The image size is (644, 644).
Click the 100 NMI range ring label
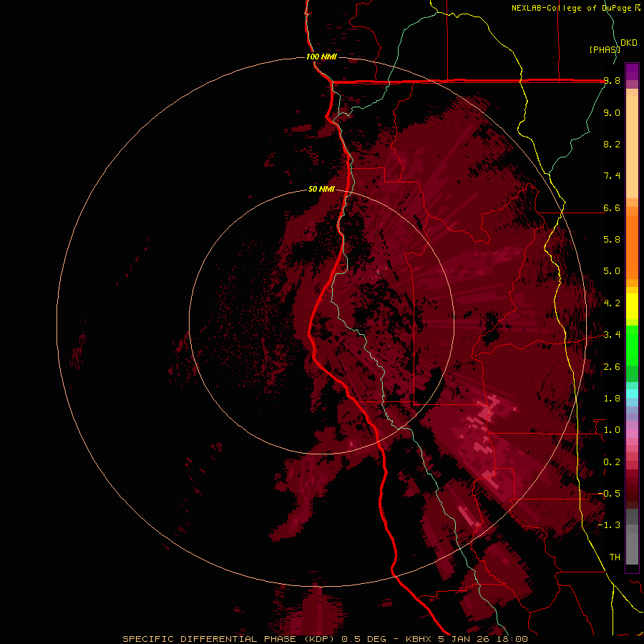[321, 57]
